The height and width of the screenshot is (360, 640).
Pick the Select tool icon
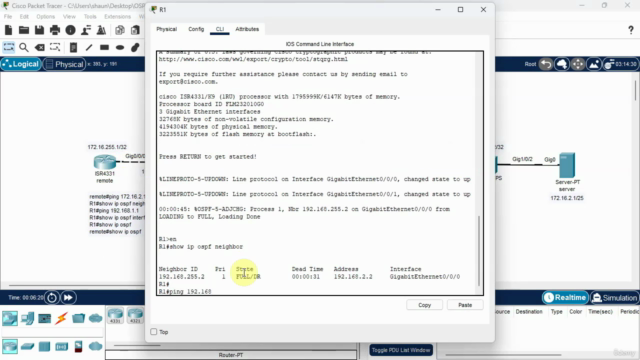pos(9,47)
